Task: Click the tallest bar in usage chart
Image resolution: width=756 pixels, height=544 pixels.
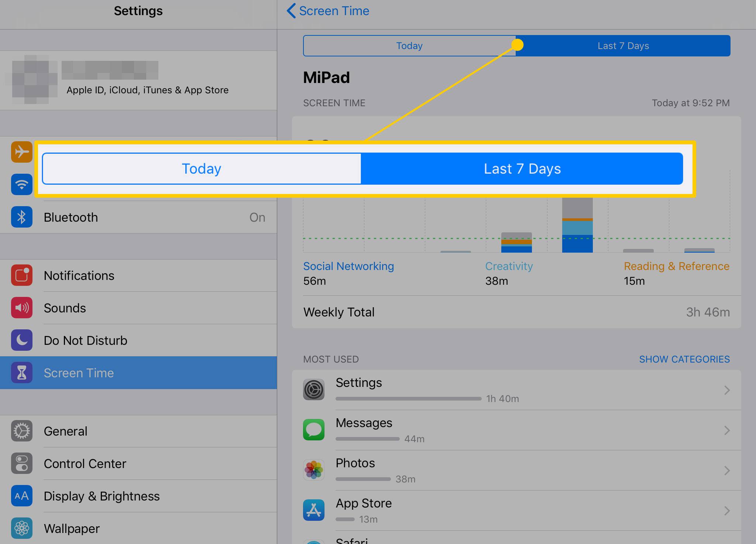Action: tap(577, 225)
